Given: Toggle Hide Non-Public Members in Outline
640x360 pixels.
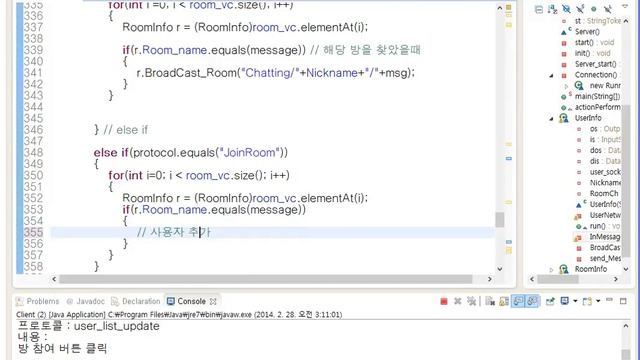Looking at the screenshot, I should point(594,9).
